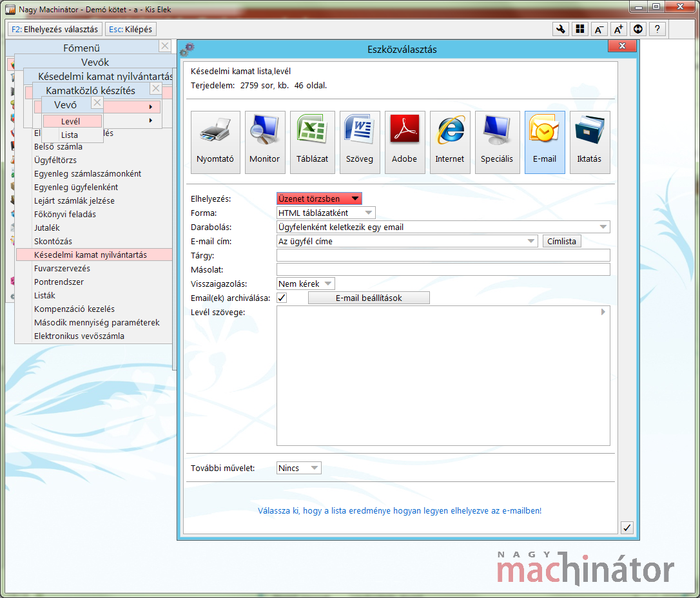This screenshot has height=598, width=700.
Task: Open Skontózás menu entry
Action: tap(53, 241)
